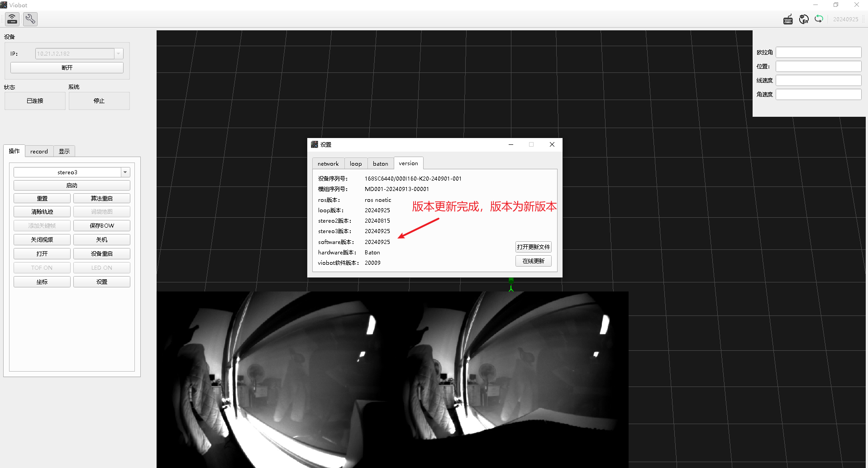The height and width of the screenshot is (468, 868).
Task: Click the 关机 shutdown button
Action: (x=102, y=240)
